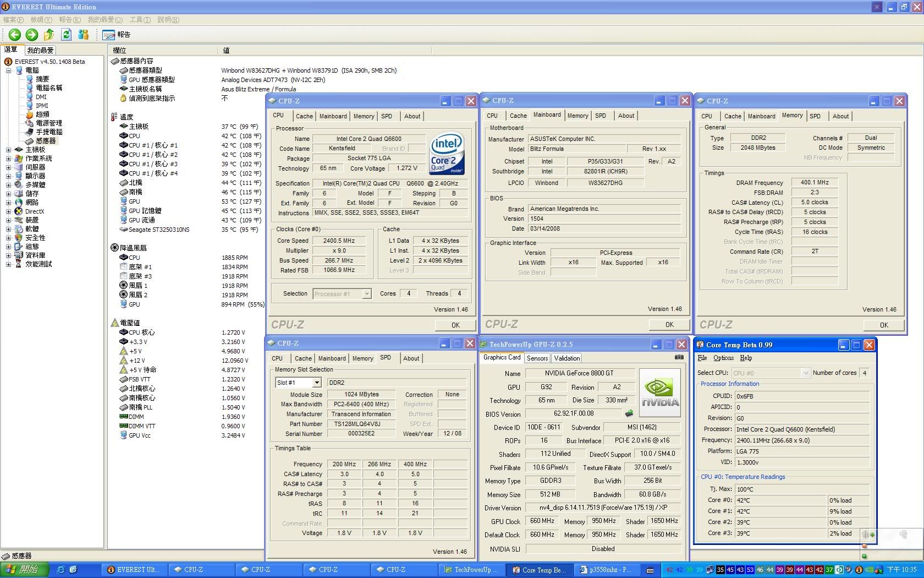Click the Core Speed 2400.5 MHz field

[x=339, y=241]
